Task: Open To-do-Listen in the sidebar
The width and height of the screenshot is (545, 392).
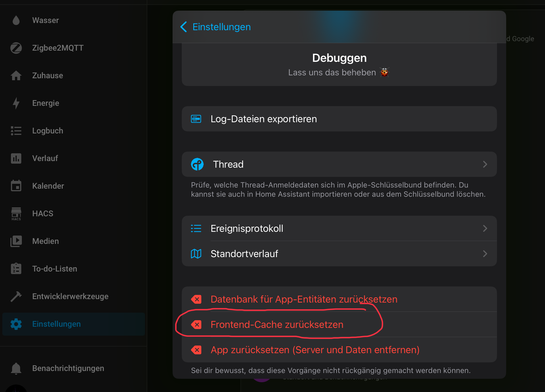Action: pos(73,269)
